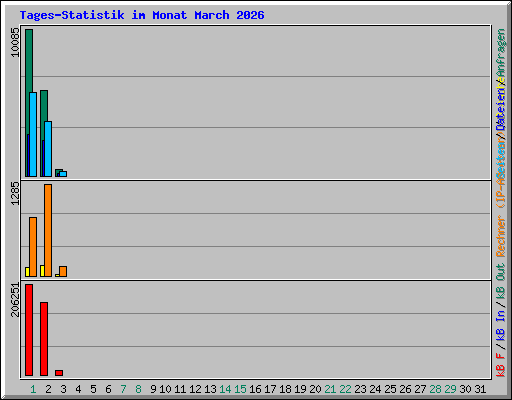Click green day label 21 on the x-axis
Image resolution: width=512 pixels, height=400 pixels.
point(330,389)
